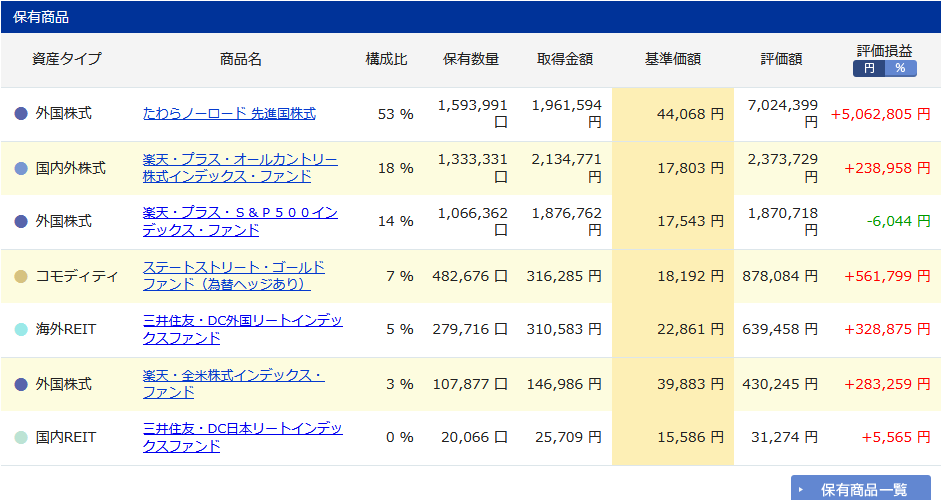
Task: Click the 39,883 円 base price
Action: (690, 384)
